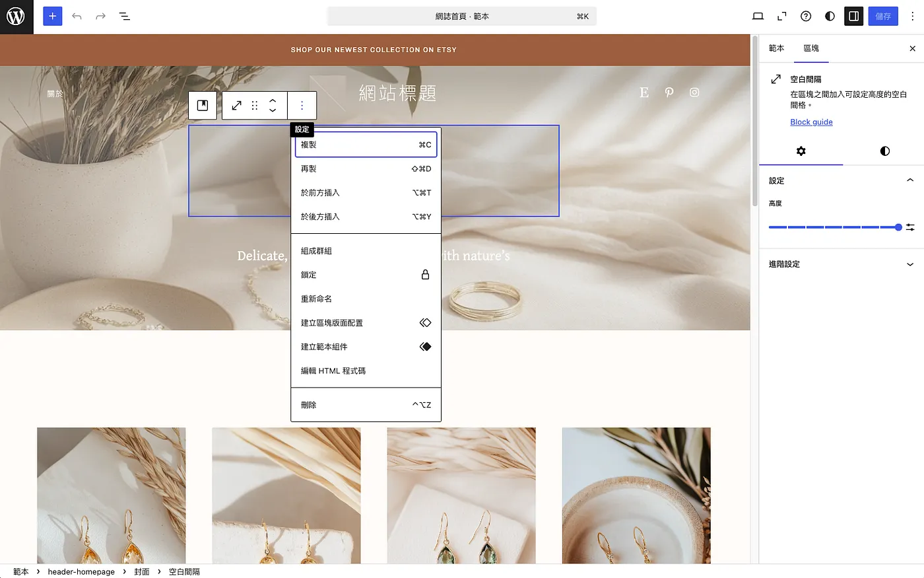The width and height of the screenshot is (924, 578).
Task: Open the global Styles half-circle icon
Action: [x=830, y=17]
